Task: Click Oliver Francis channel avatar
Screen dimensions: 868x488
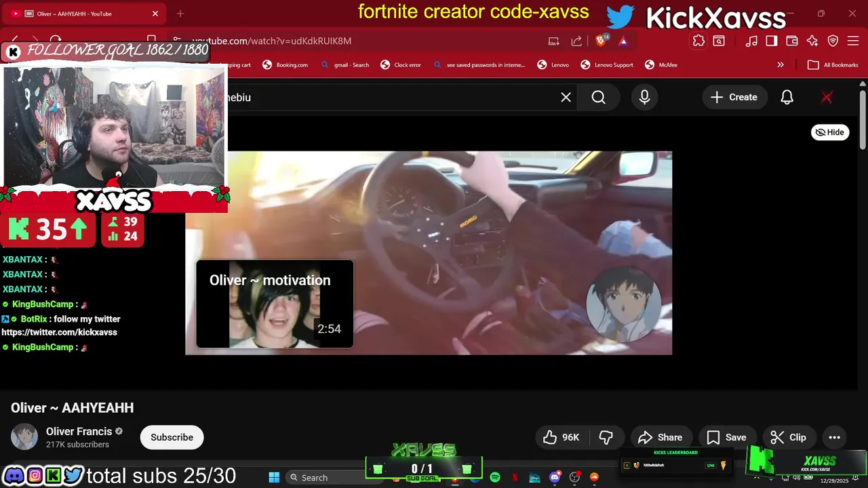Action: 24,437
